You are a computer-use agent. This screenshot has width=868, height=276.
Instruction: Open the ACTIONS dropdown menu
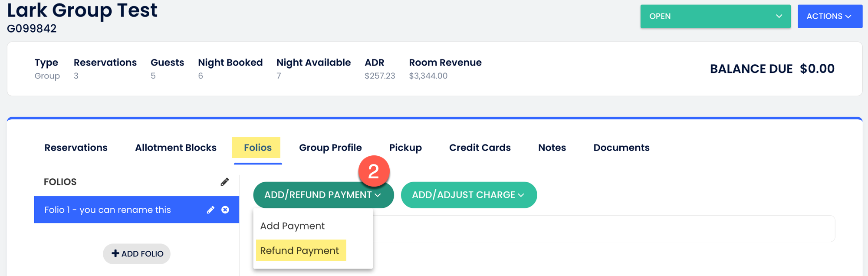(x=829, y=16)
